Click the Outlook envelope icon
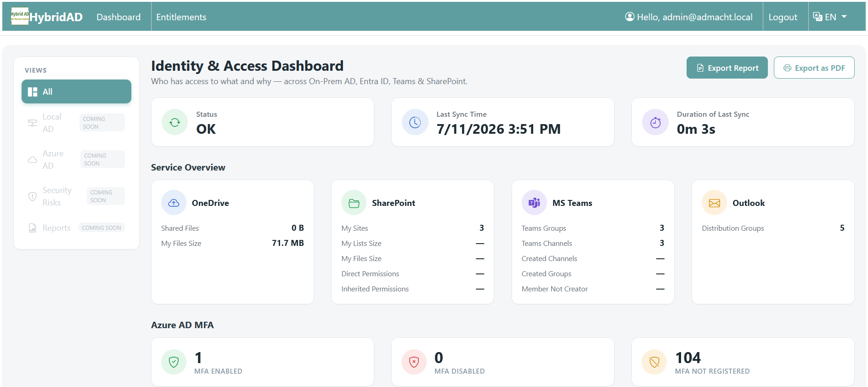The width and height of the screenshot is (868, 387). coord(714,203)
